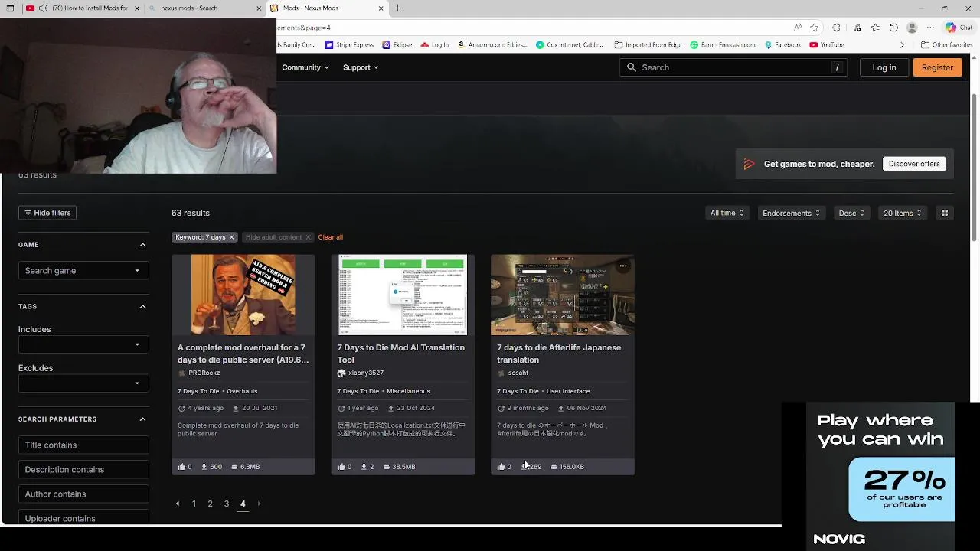Remove the 'Hide adult content' filter chip
This screenshot has width=980, height=551.
coord(308,237)
